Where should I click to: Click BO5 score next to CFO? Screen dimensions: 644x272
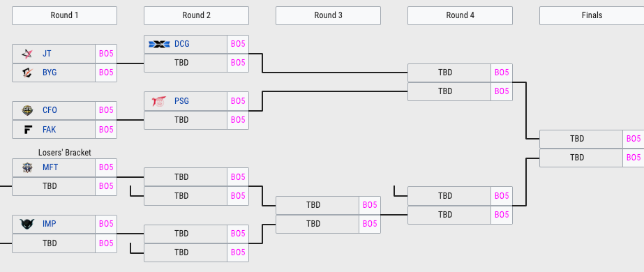[x=106, y=110]
